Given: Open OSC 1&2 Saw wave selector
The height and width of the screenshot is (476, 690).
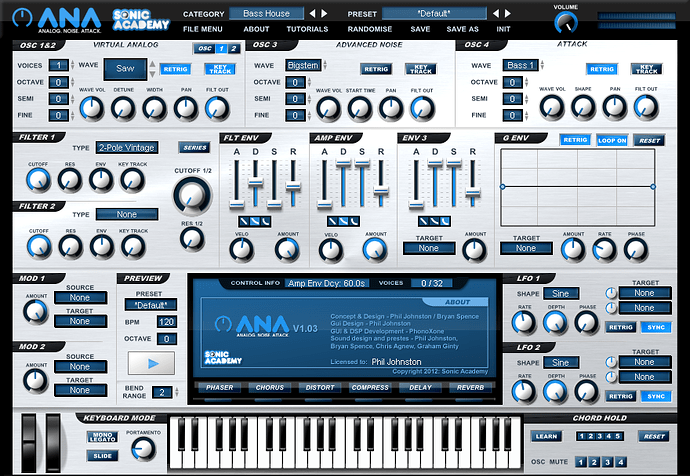Looking at the screenshot, I should pos(125,69).
